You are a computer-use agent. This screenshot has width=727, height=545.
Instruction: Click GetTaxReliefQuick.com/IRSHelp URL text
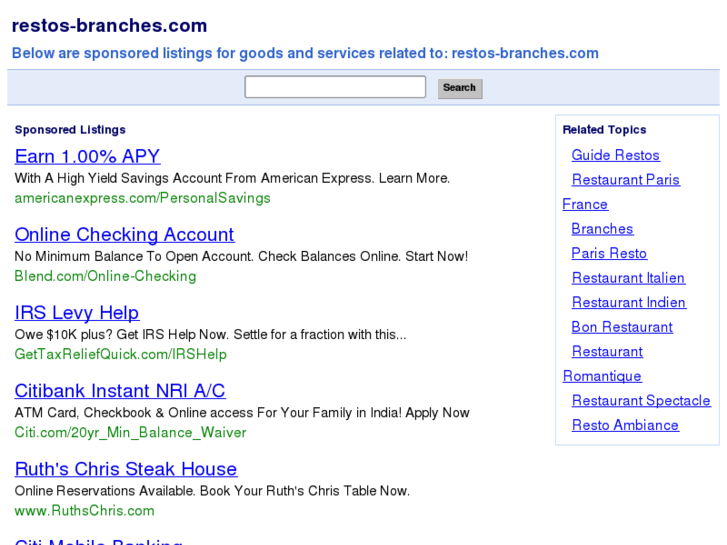click(x=121, y=354)
